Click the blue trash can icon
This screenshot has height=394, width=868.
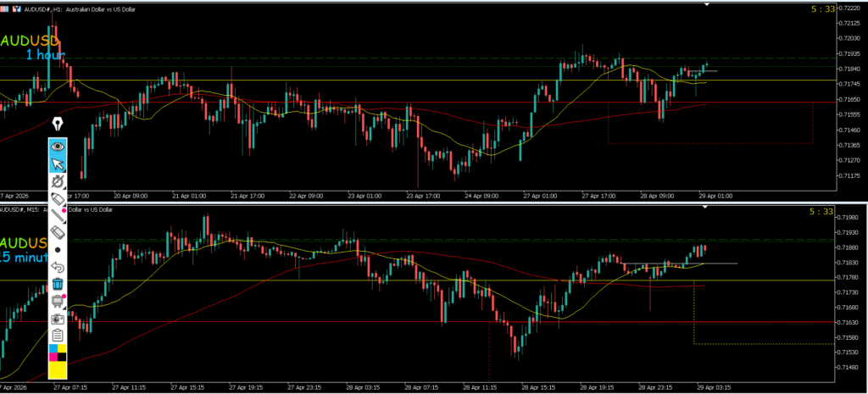coord(58,284)
